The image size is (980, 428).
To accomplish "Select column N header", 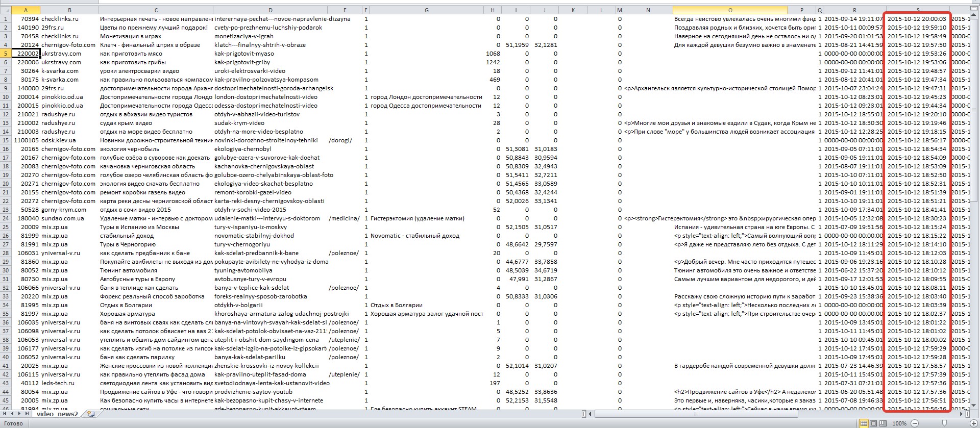I will click(x=648, y=10).
